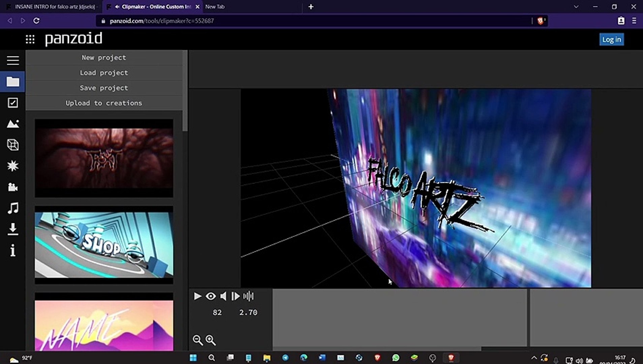Screen dimensions: 643x364
Task: Open the music note audio panel
Action: (x=13, y=208)
